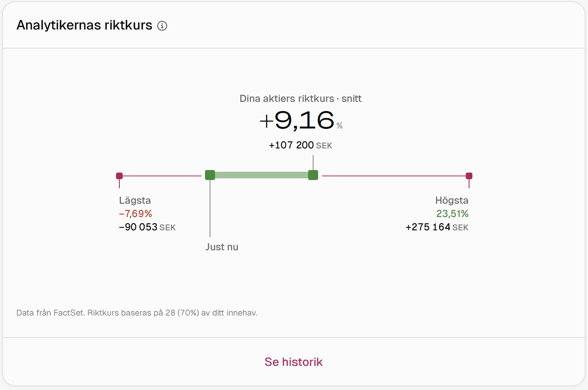The width and height of the screenshot is (588, 390).
Task: Click the Lägsta label
Action: click(135, 200)
